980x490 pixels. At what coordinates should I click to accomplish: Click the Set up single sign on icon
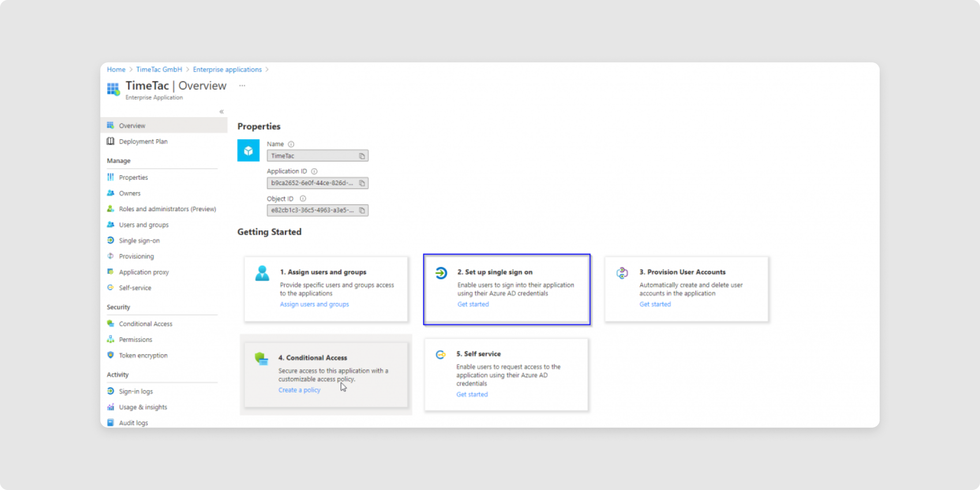click(441, 273)
